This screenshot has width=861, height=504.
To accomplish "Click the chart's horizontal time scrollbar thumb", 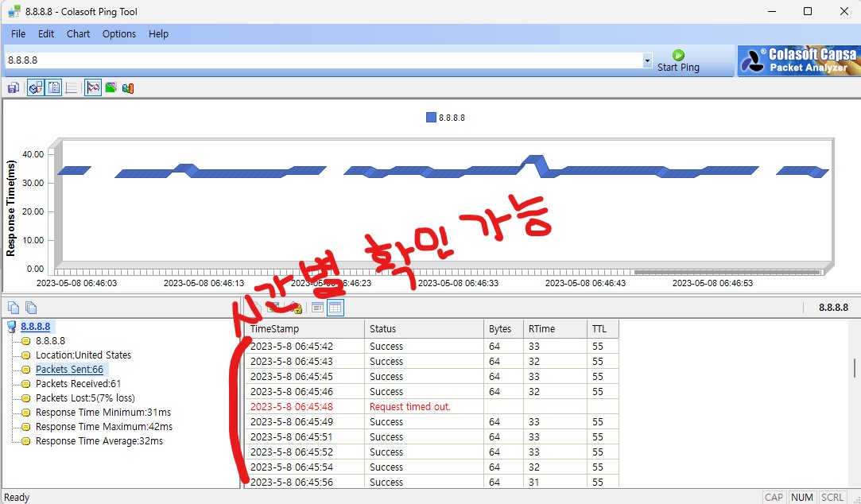I will (727, 272).
